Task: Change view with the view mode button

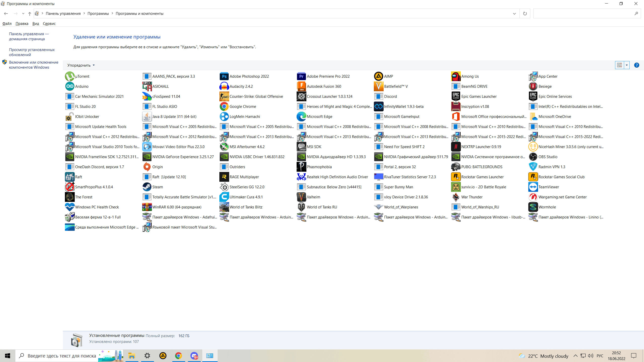Action: coord(620,65)
